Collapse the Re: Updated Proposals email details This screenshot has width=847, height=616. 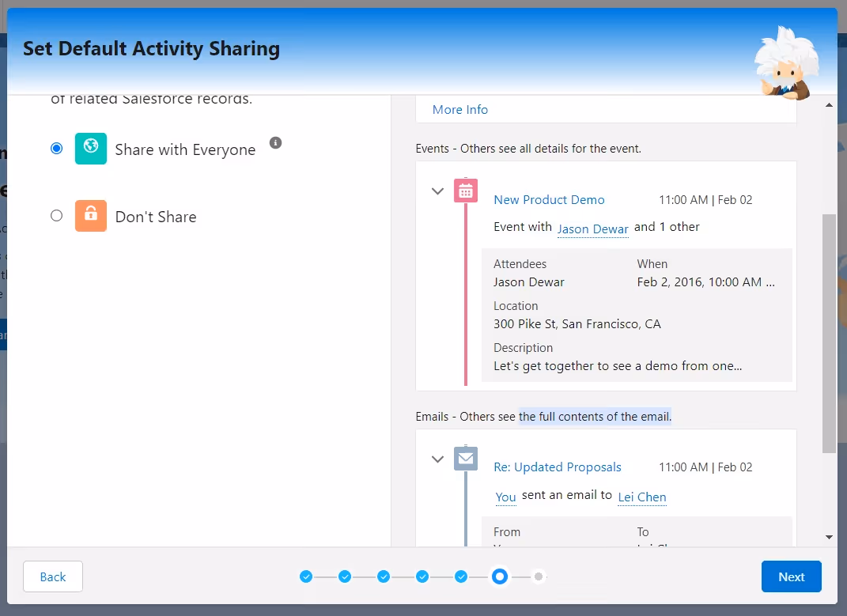[x=437, y=459]
